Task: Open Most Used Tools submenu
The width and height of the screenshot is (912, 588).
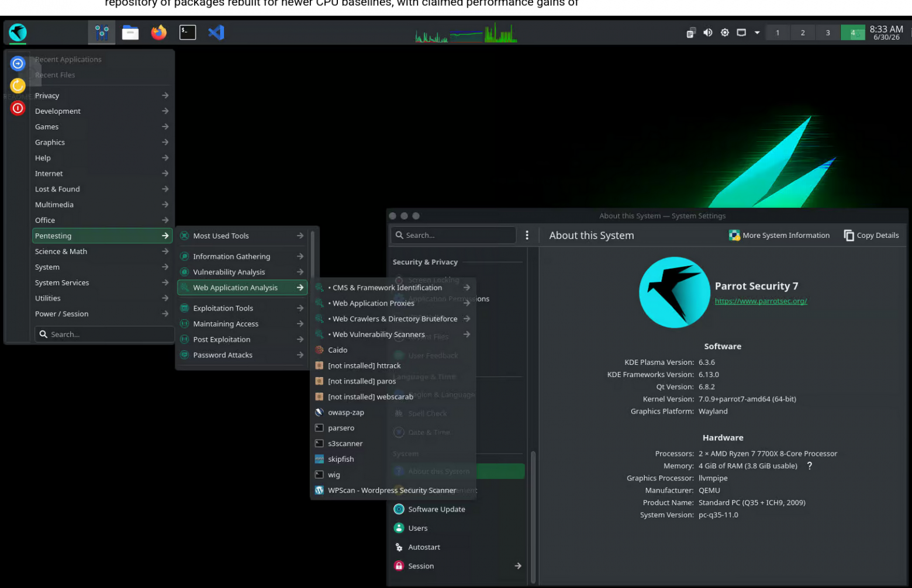Action: pyautogui.click(x=242, y=236)
